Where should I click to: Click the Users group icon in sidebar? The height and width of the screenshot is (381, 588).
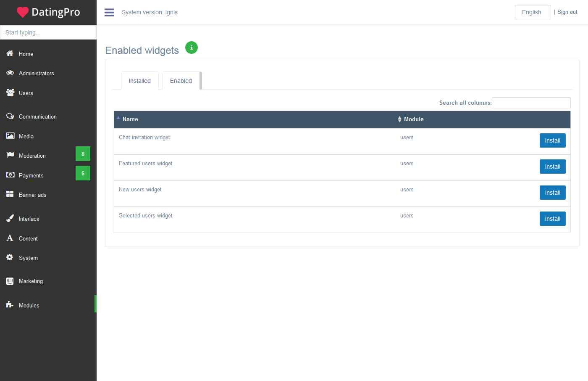coord(10,93)
